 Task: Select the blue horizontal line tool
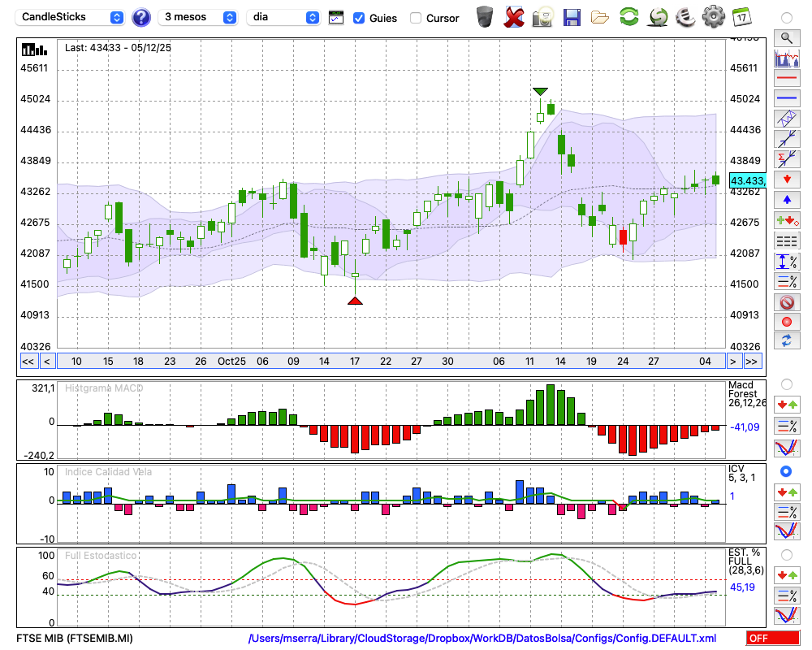point(787,98)
